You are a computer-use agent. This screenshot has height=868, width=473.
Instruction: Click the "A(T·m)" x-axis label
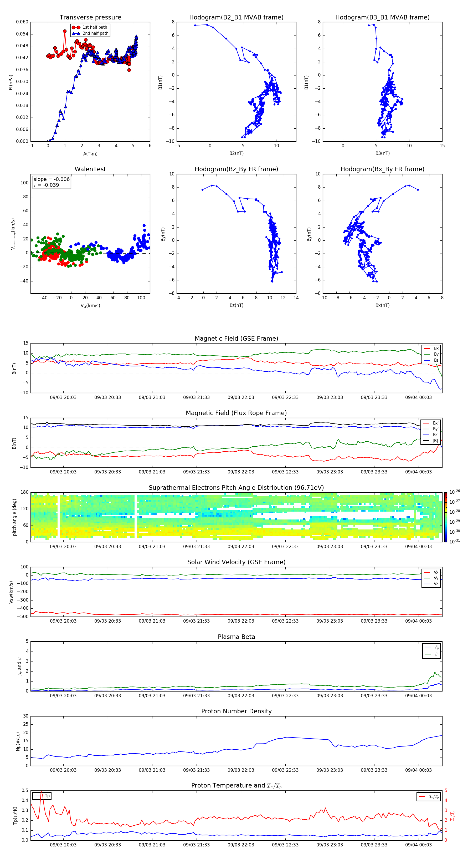point(90,154)
